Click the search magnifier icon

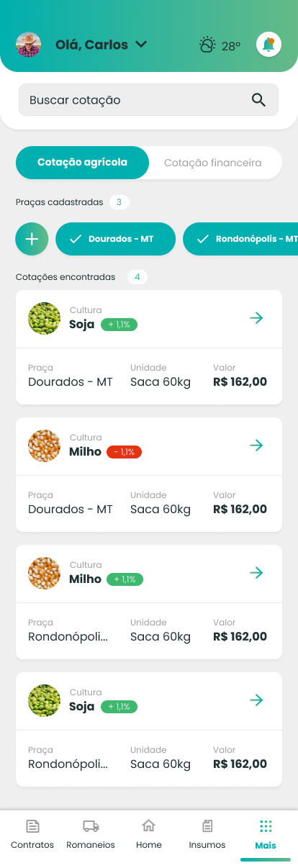point(258,100)
